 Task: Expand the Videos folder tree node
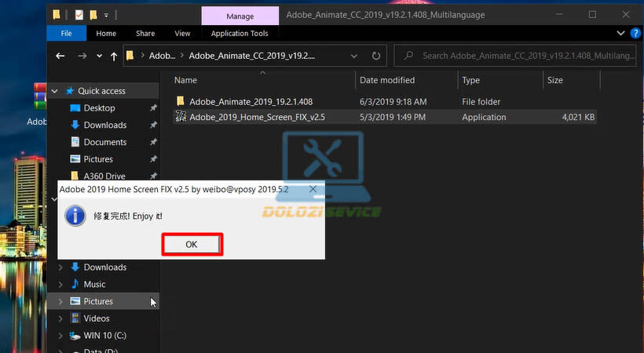click(61, 318)
